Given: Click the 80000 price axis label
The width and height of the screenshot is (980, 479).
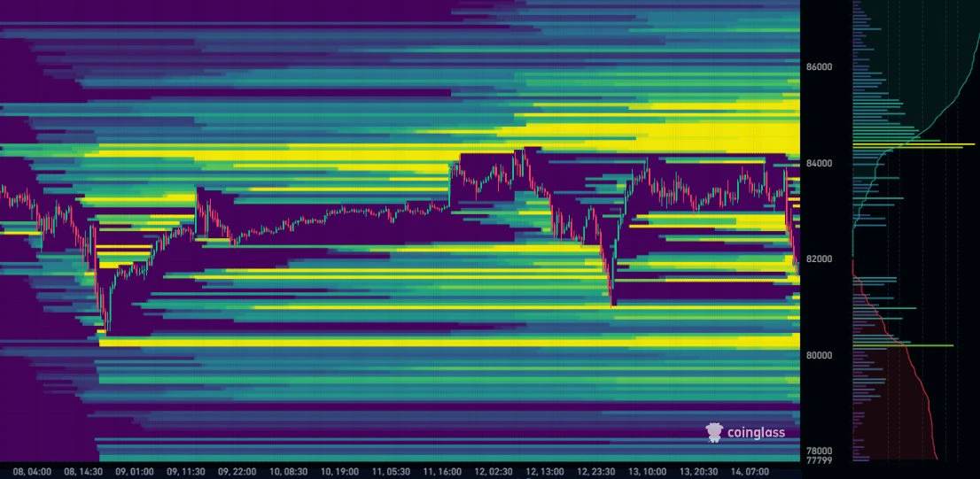Looking at the screenshot, I should [x=819, y=355].
